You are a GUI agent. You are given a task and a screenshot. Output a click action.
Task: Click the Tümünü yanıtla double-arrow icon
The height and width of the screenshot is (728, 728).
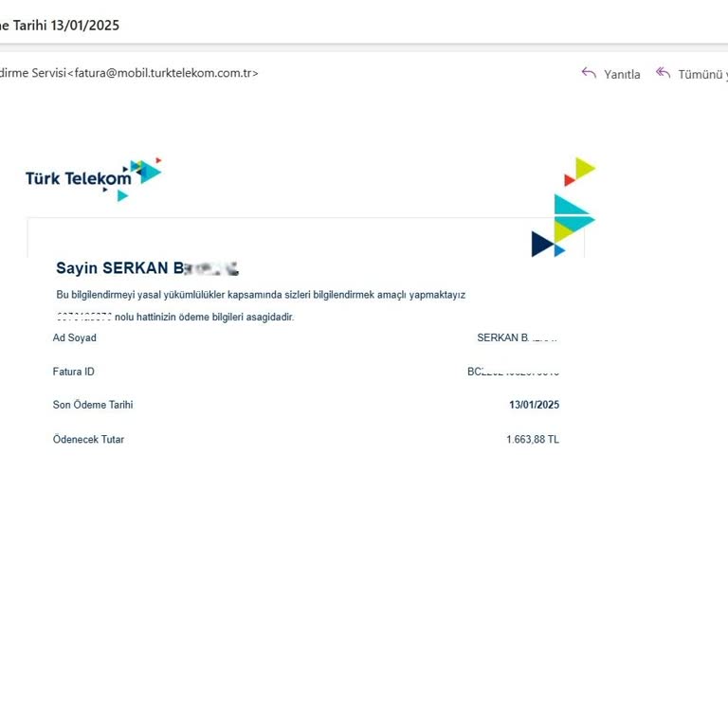[x=663, y=73]
